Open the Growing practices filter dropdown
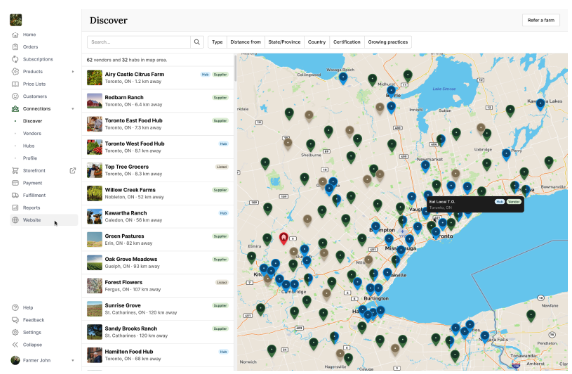This screenshot has height=374, width=572. [x=388, y=42]
